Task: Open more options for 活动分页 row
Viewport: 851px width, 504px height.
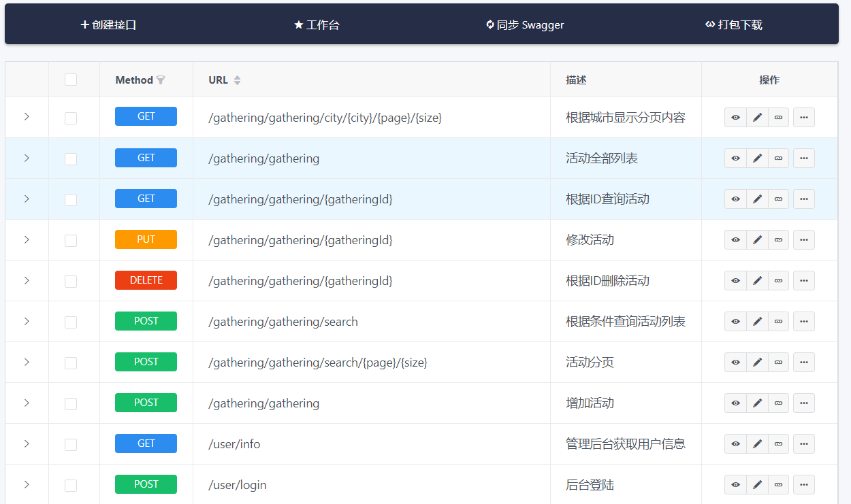Action: 804,362
